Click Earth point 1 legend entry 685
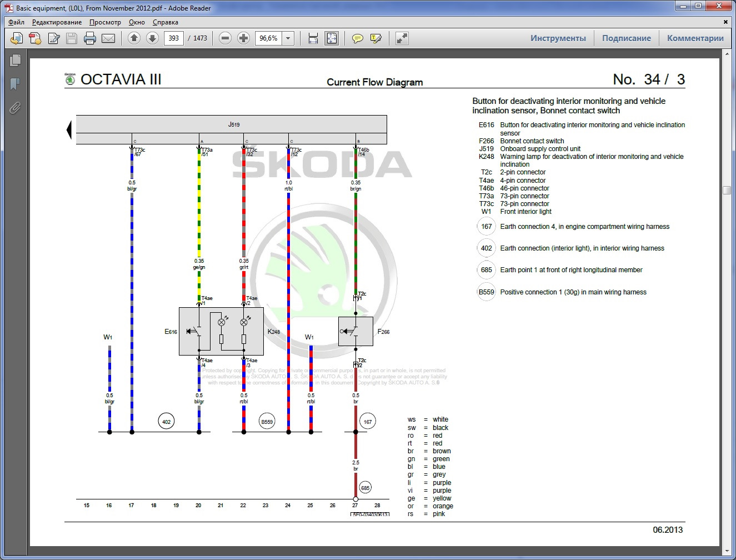The image size is (736, 560). [x=560, y=270]
